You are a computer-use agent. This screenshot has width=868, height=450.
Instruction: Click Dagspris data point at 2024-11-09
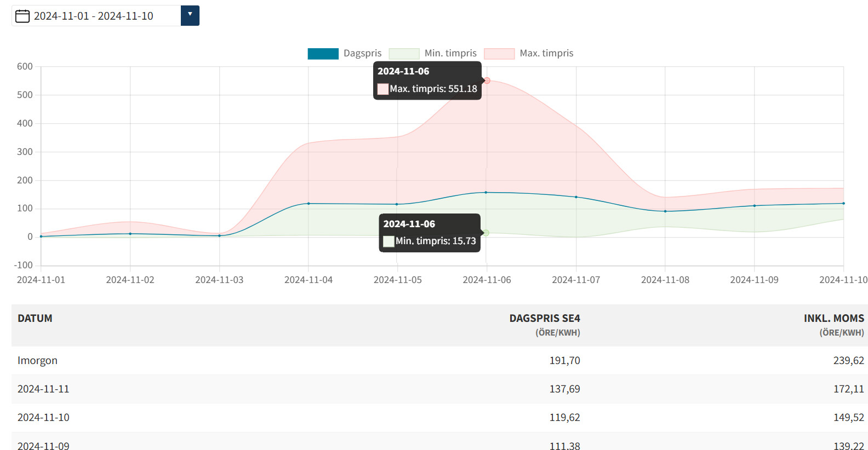[x=755, y=206]
